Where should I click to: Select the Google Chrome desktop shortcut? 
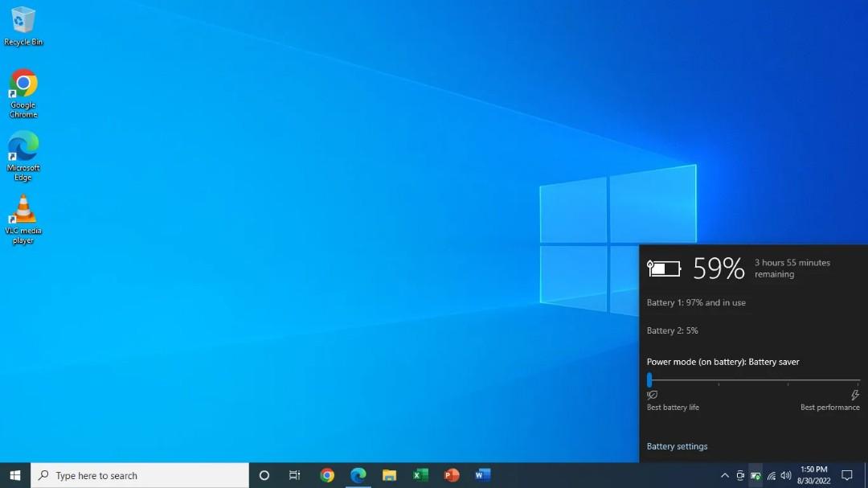(x=23, y=93)
